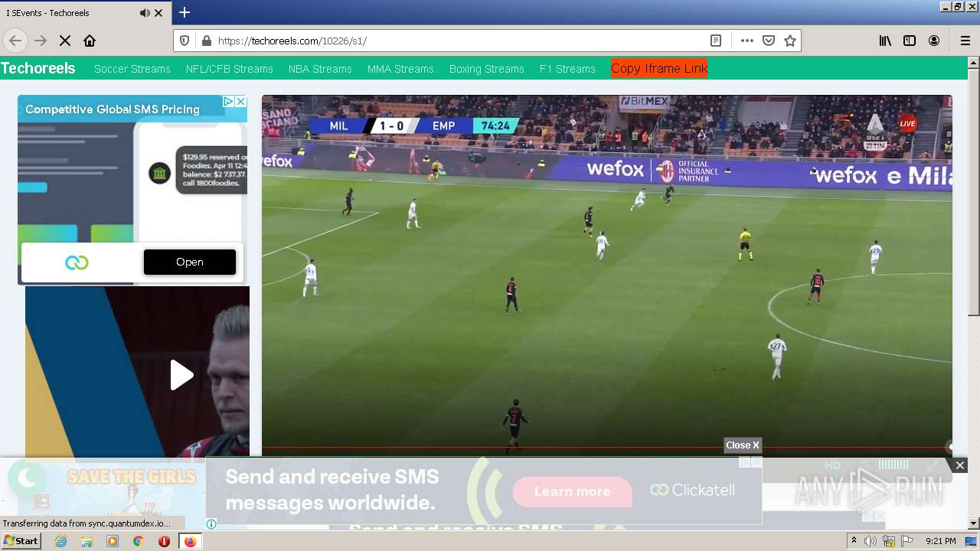This screenshot has height=551, width=980.
Task: Bookmark this page with the star
Action: [790, 41]
